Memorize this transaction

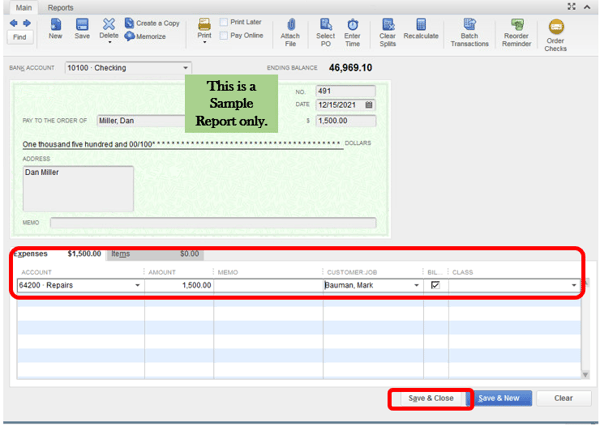tap(145, 36)
